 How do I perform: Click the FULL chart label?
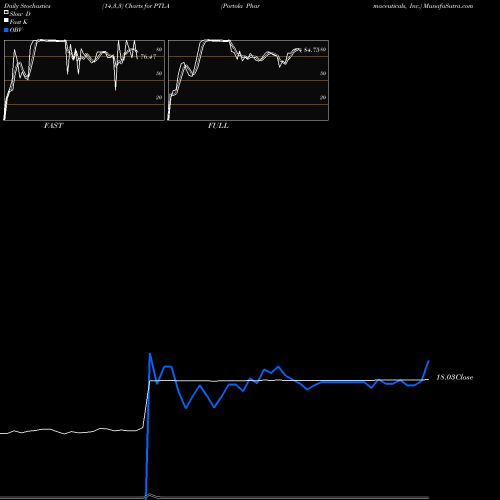218,126
